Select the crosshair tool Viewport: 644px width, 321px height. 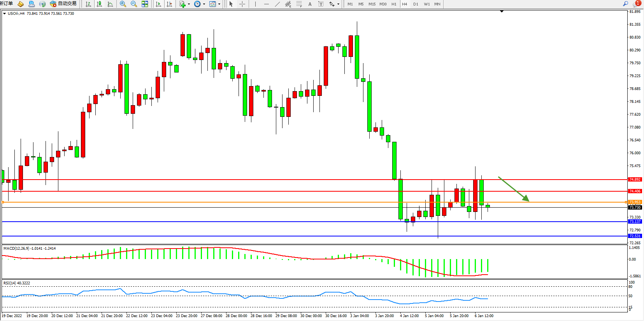pyautogui.click(x=242, y=4)
